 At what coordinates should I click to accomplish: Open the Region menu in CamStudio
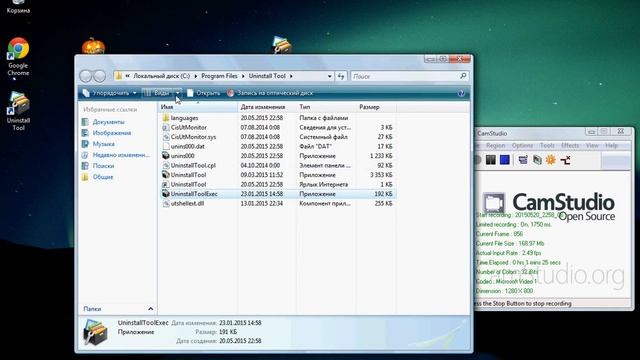point(496,145)
